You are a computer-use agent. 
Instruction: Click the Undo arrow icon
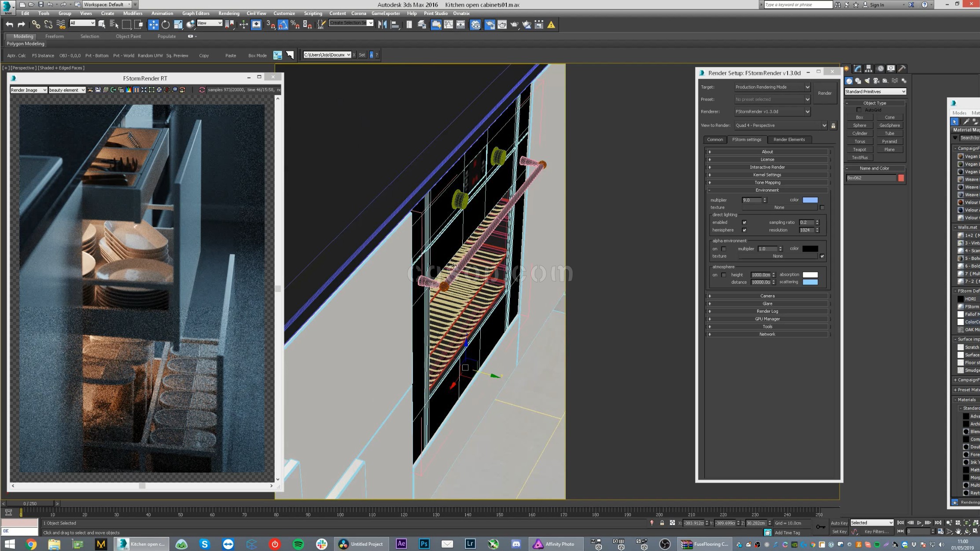9,25
